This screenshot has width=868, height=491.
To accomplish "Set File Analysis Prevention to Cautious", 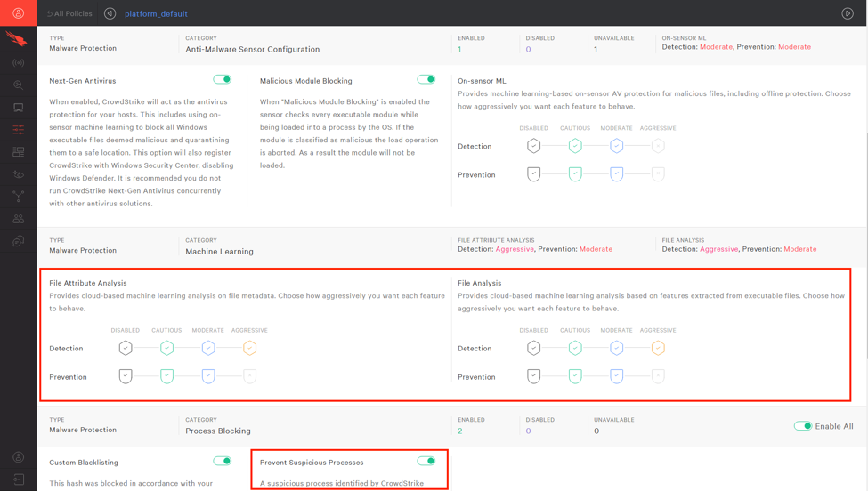I will 575,376.
